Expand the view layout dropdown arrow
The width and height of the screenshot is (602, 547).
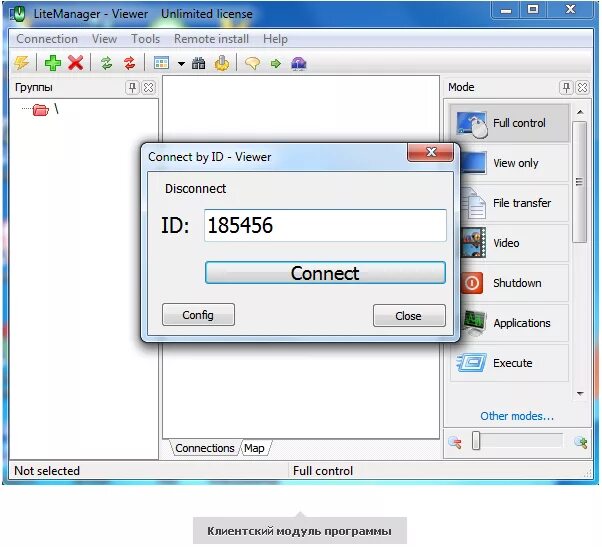pyautogui.click(x=181, y=64)
